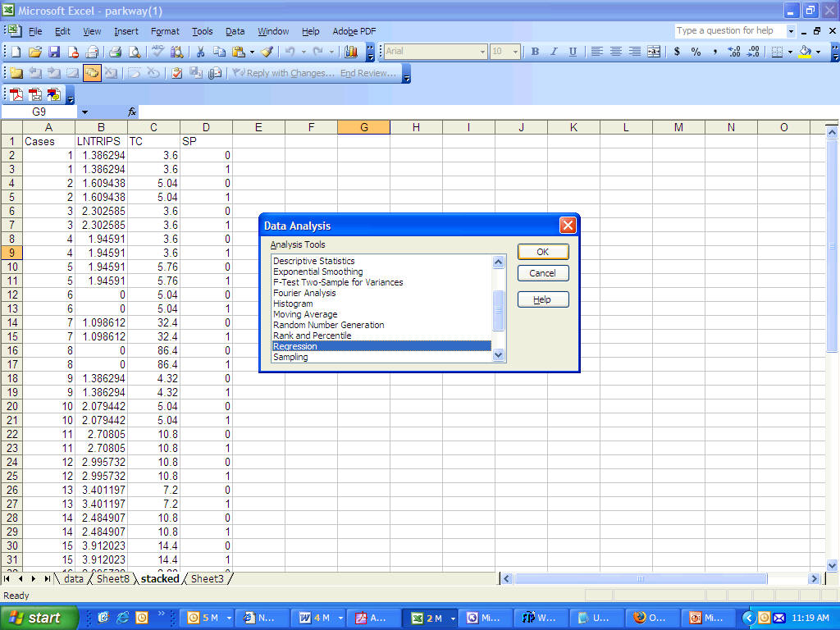Click the Internet Explorer quick launch icon

[x=123, y=618]
